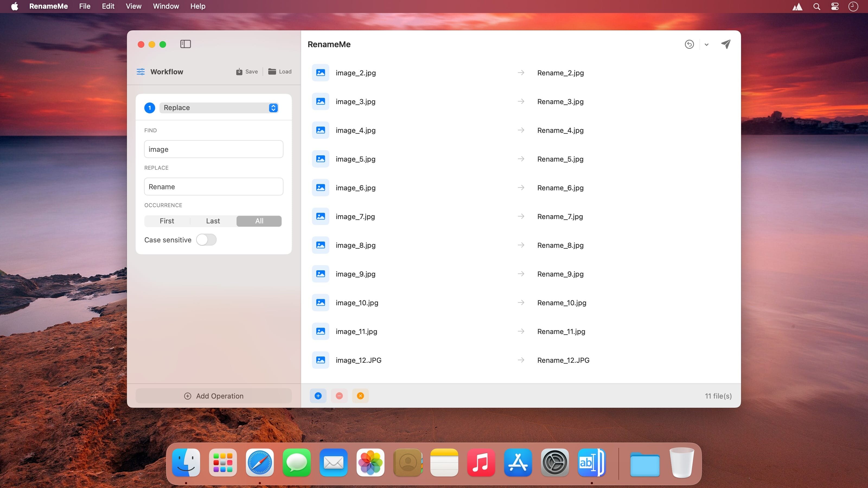Click the blue plus add files icon
Screen dimensions: 868x488
pos(318,396)
